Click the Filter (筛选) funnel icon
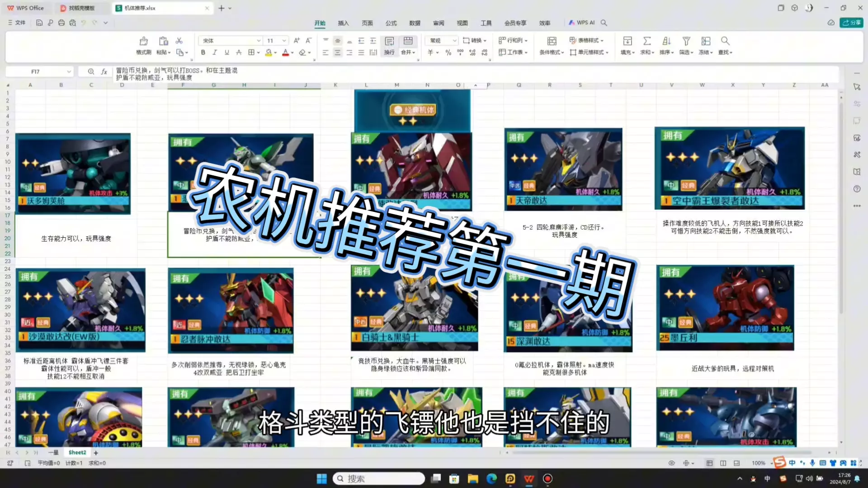 point(686,41)
